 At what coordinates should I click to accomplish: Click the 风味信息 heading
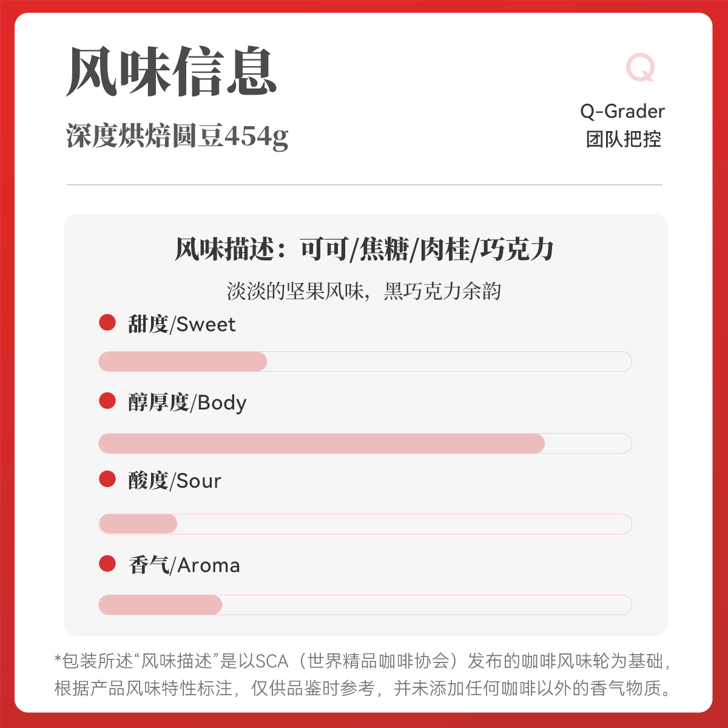(172, 72)
